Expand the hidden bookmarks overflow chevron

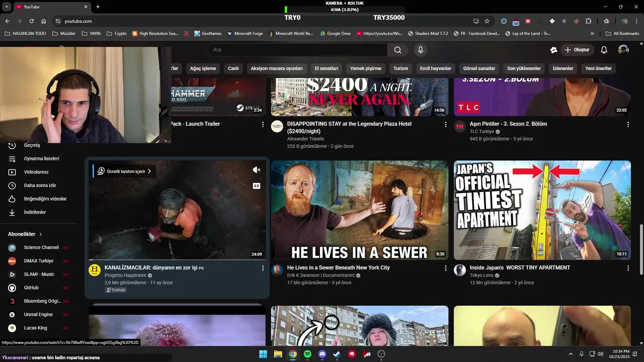(x=592, y=34)
